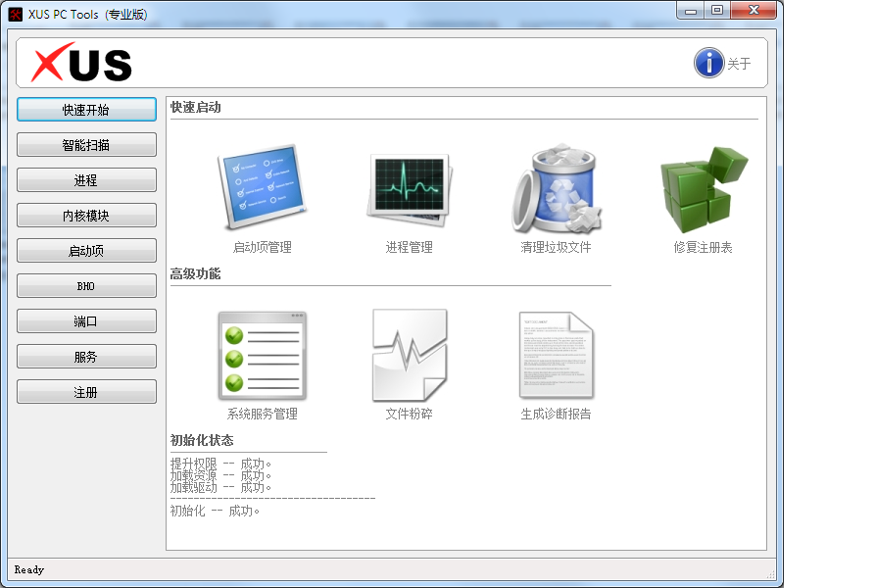The width and height of the screenshot is (875, 588).
Task: Click the blue info 关于 icon
Action: click(x=708, y=63)
